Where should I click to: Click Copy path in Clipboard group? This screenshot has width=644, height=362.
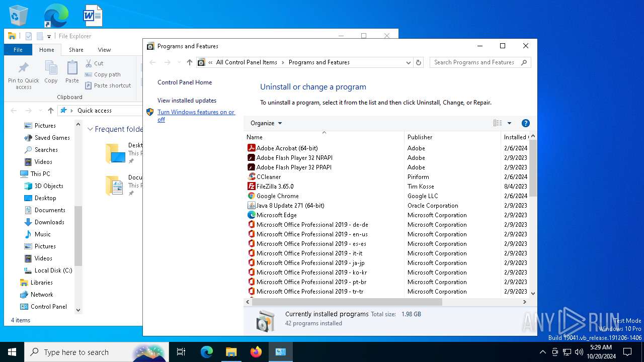tap(103, 74)
